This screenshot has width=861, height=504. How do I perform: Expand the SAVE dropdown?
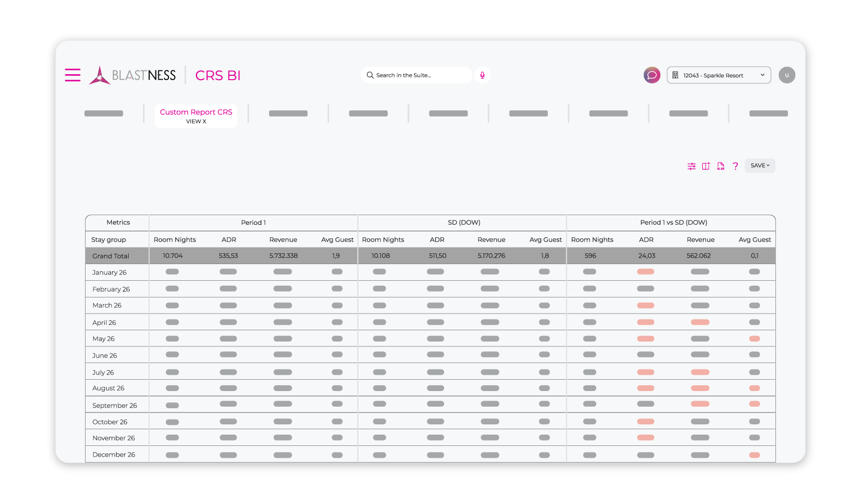tap(760, 166)
